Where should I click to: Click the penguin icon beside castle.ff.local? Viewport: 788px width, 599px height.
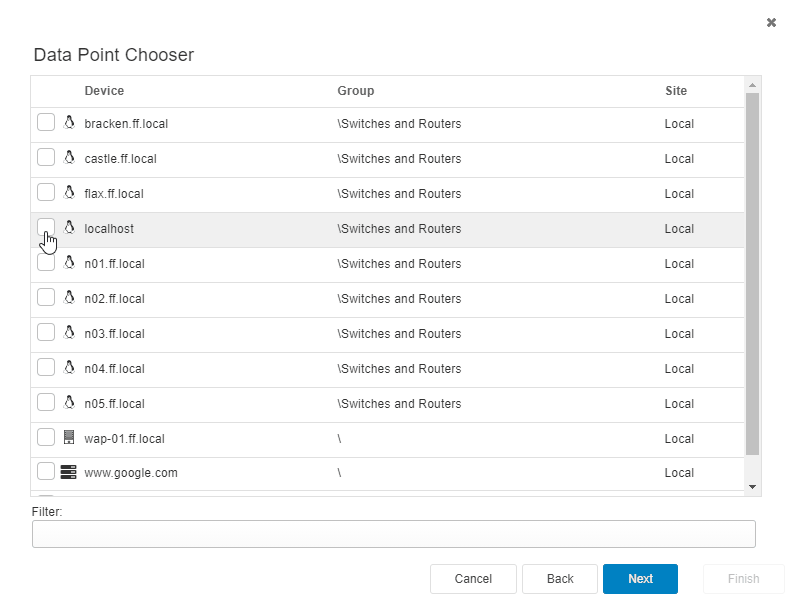coord(69,158)
